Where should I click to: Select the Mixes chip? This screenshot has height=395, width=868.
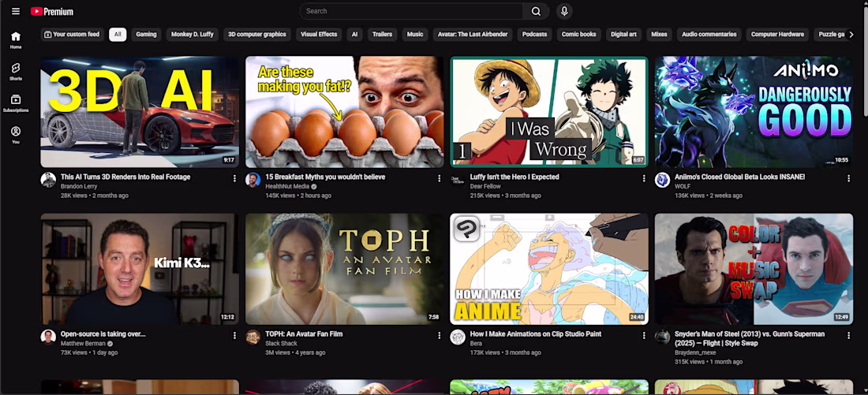[x=659, y=35]
